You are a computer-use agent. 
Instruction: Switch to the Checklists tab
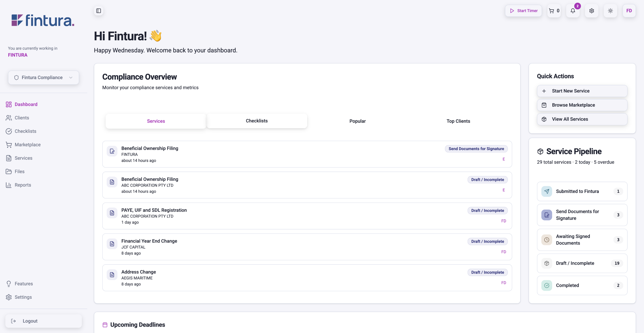[x=257, y=121]
